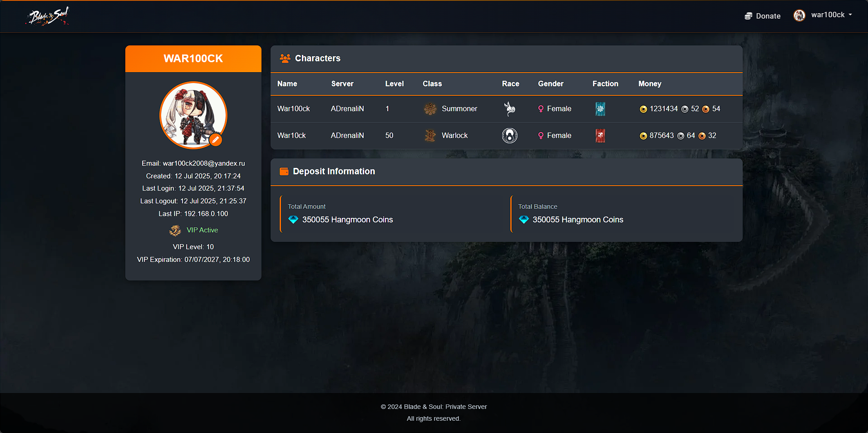The height and width of the screenshot is (433, 868).
Task: Click the Deposit Information panel title
Action: click(334, 172)
